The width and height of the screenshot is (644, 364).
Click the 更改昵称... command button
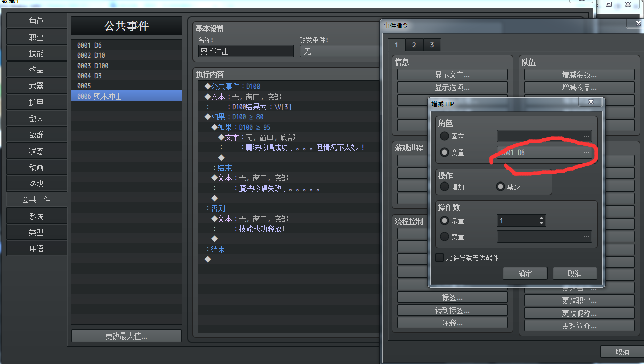click(579, 313)
